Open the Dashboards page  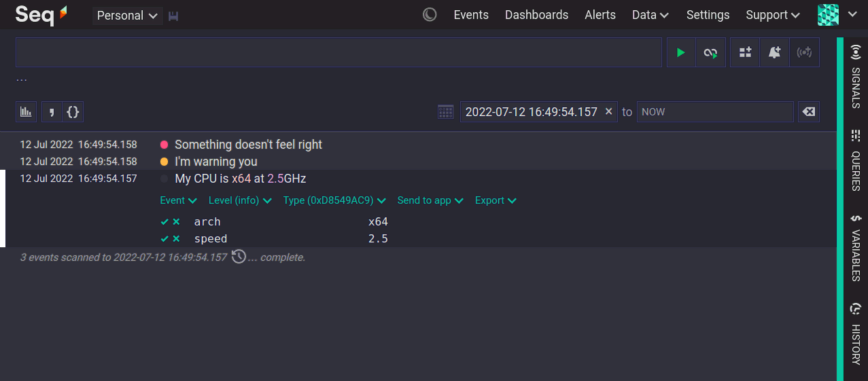pyautogui.click(x=536, y=15)
